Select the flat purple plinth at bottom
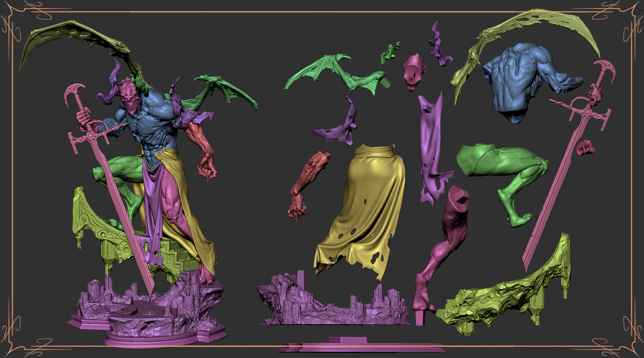This screenshot has height=358, width=644. [x=361, y=344]
